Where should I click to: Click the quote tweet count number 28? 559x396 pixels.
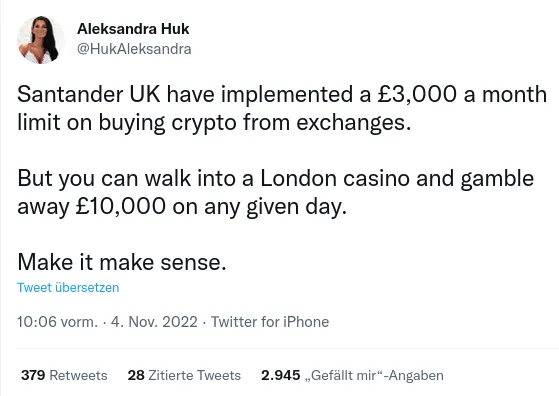pos(136,375)
